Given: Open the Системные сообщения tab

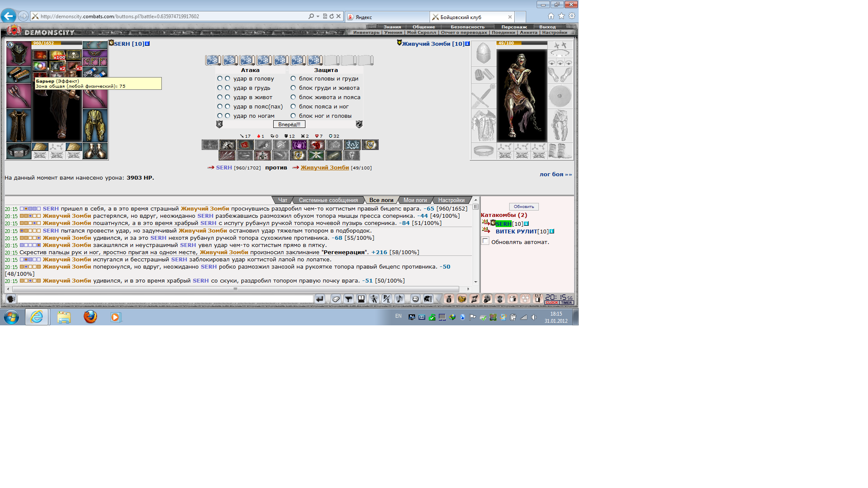Looking at the screenshot, I should coord(328,200).
